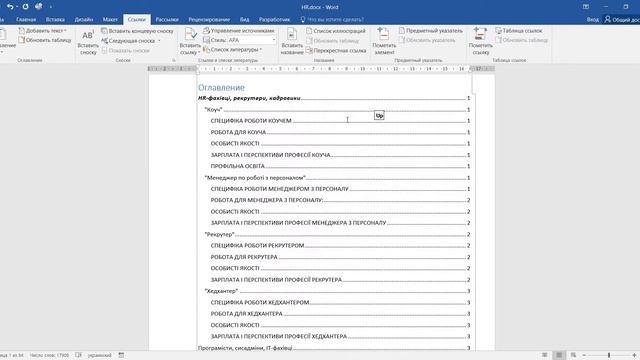Click the zoom in plus button

coord(634,356)
